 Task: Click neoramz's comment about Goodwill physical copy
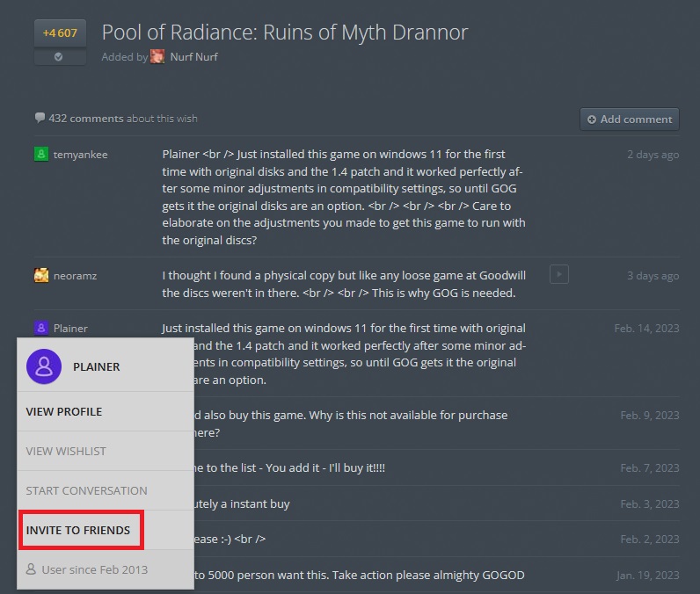[344, 284]
